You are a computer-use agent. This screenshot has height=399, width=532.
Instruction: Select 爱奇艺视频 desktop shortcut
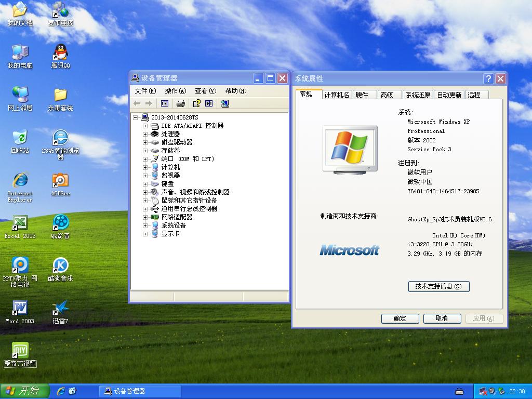pyautogui.click(x=20, y=355)
